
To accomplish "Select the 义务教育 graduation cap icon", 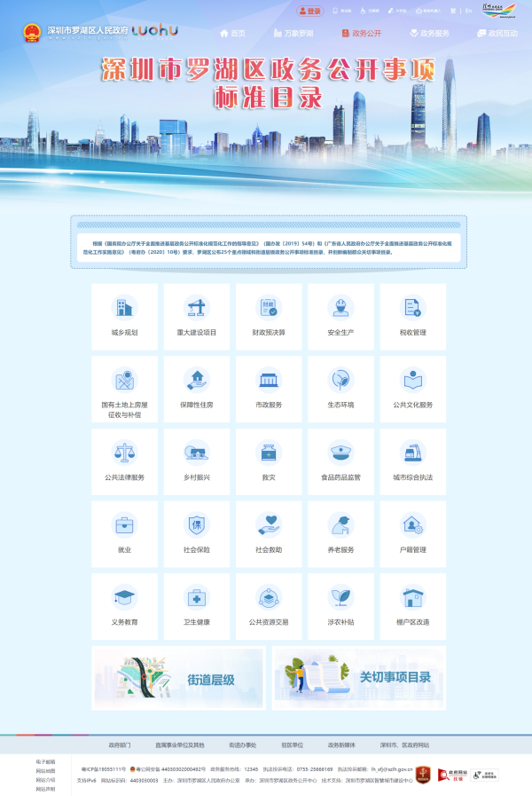I will click(x=124, y=597).
